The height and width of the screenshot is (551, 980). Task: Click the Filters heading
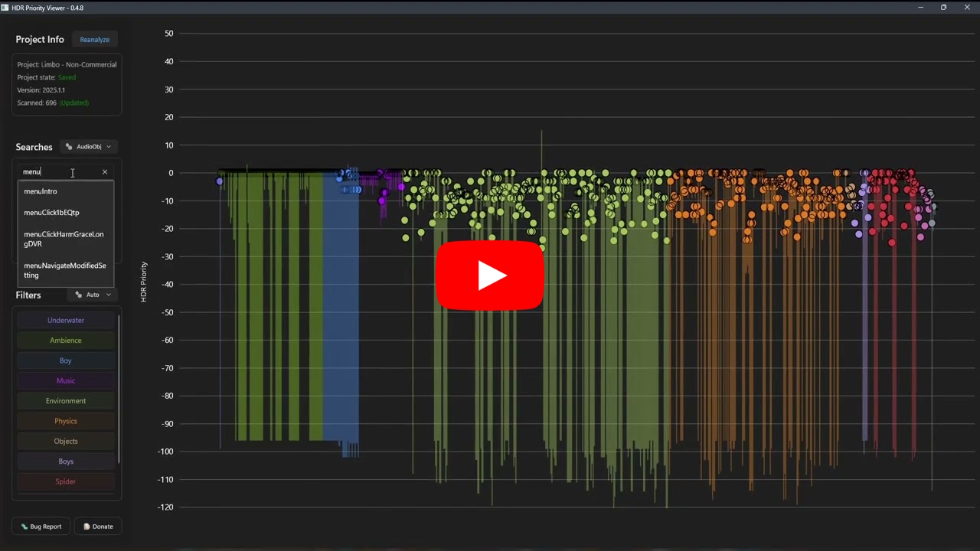[28, 295]
